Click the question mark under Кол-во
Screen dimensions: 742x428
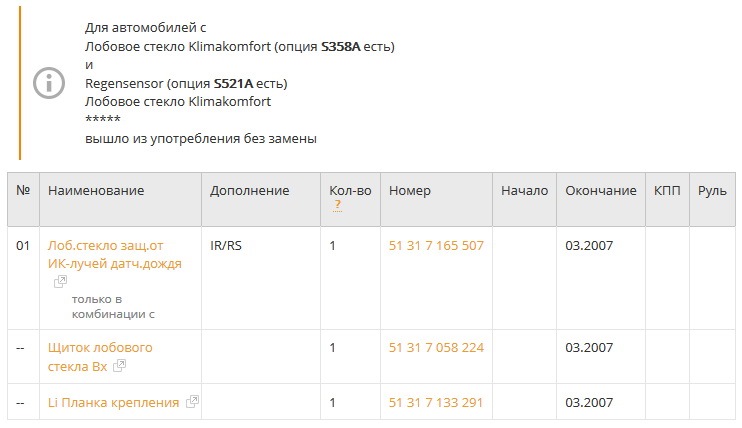(338, 205)
